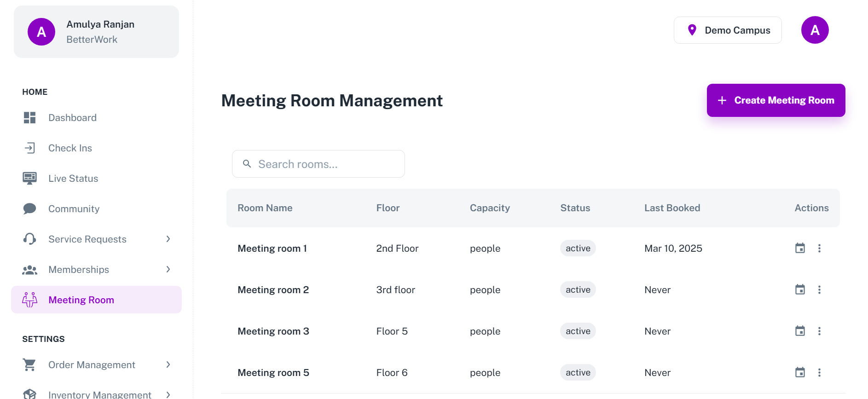
Task: Click the location pin icon
Action: coord(692,30)
